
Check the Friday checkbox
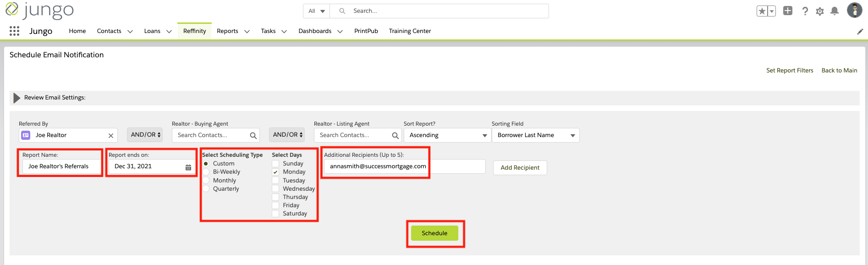(275, 205)
